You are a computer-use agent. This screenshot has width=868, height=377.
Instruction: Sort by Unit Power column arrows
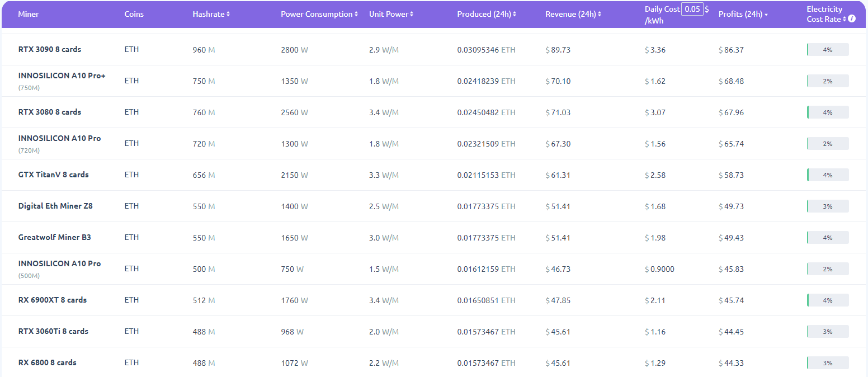point(412,15)
